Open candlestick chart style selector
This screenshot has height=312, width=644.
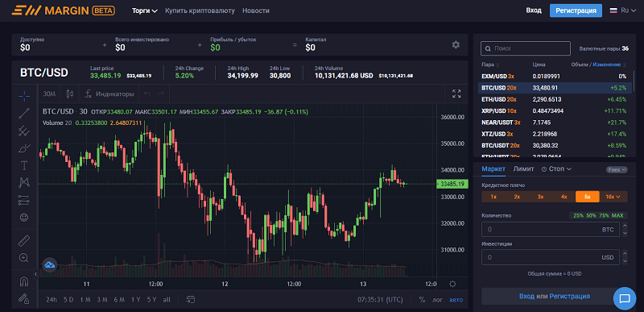coord(70,94)
